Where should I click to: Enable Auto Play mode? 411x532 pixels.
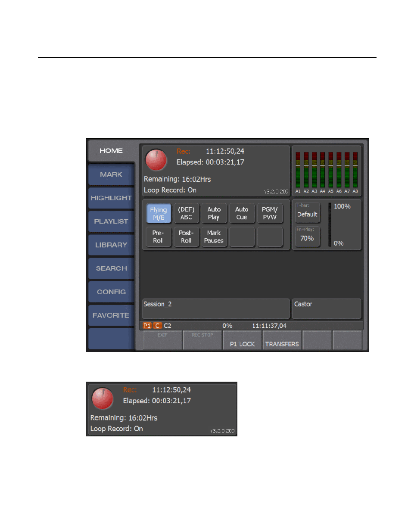pyautogui.click(x=214, y=214)
